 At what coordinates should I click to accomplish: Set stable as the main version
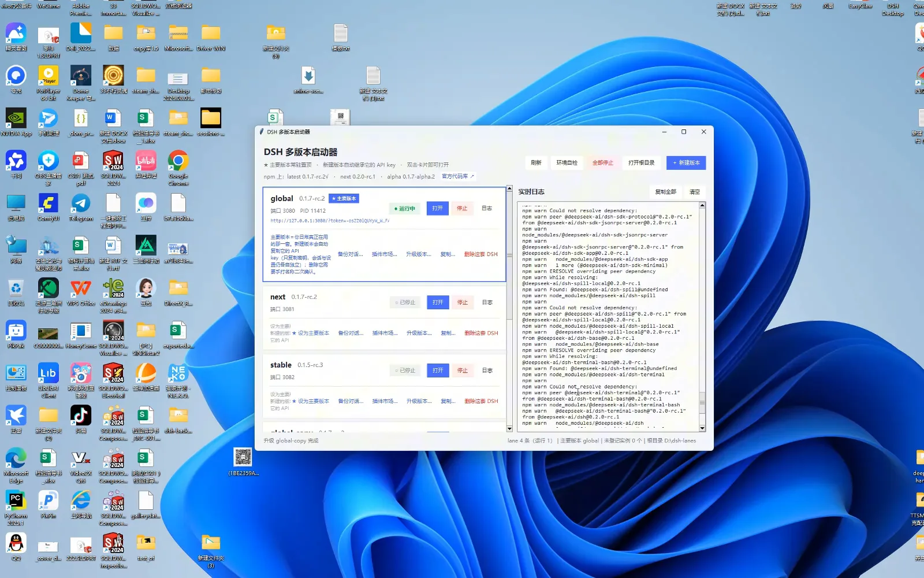click(x=311, y=401)
